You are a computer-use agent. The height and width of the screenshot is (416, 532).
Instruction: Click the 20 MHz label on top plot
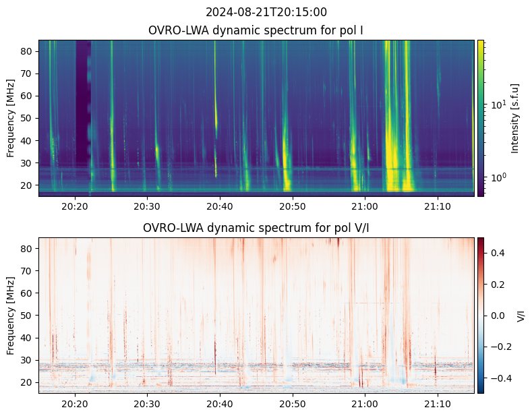tap(27, 185)
